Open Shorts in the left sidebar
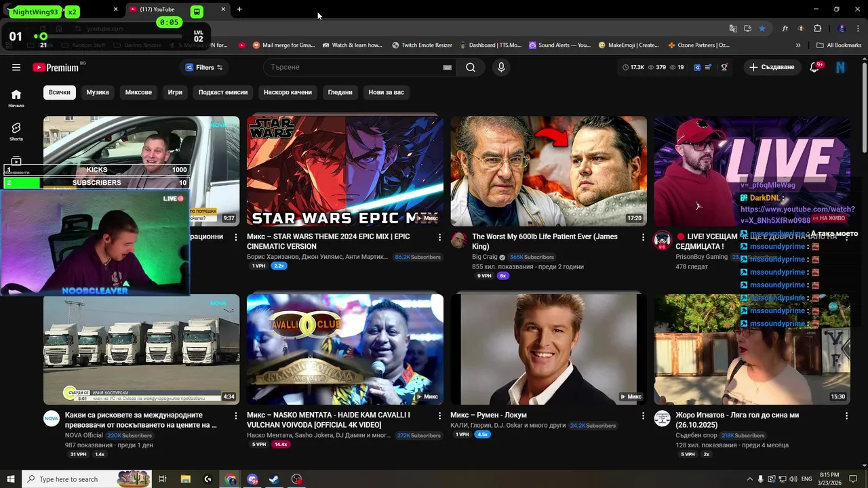This screenshot has height=488, width=868. point(16,131)
